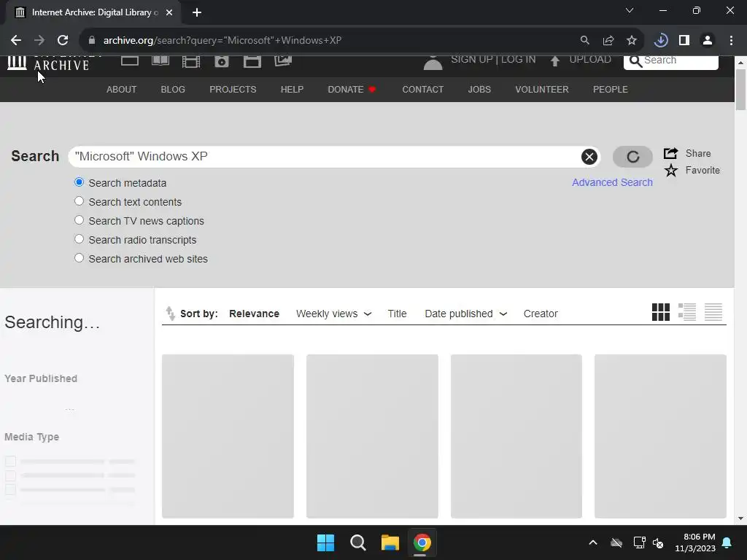The height and width of the screenshot is (560, 747).
Task: Open the Texts book icon
Action: (160, 61)
